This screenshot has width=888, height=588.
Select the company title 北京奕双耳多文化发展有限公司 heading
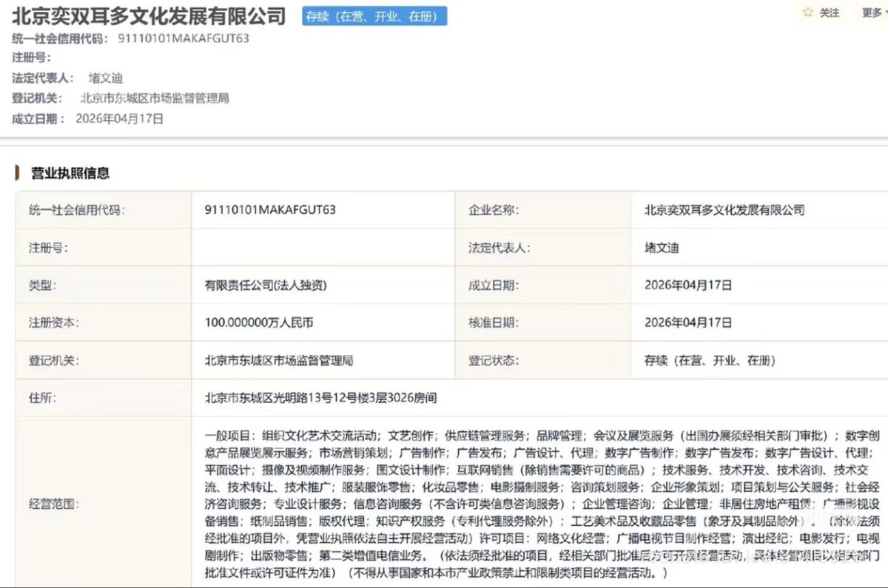149,15
